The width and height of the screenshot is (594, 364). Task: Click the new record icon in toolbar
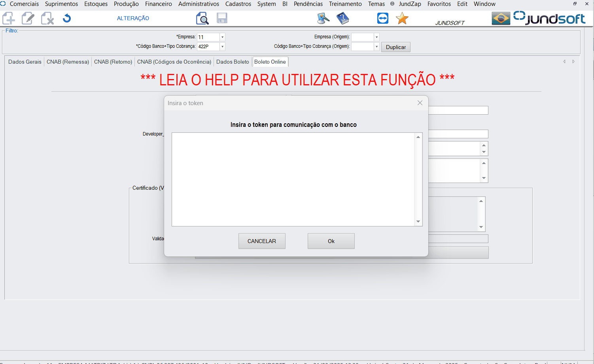(x=9, y=18)
